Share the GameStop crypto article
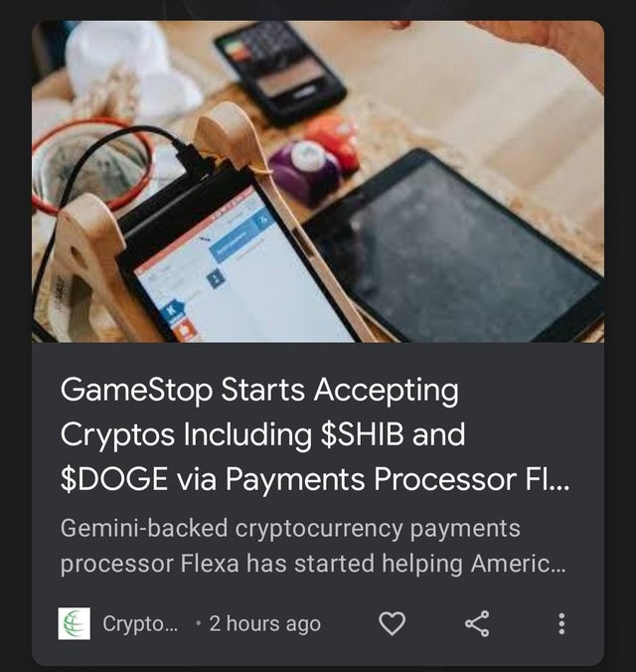The image size is (636, 672). click(x=477, y=623)
